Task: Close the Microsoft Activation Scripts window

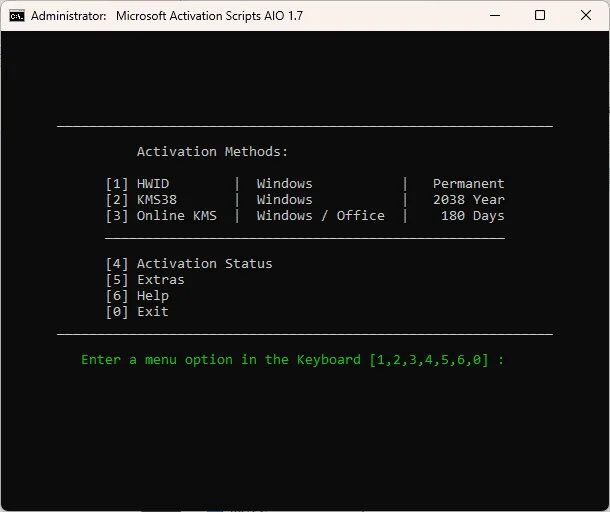Action: click(x=585, y=16)
